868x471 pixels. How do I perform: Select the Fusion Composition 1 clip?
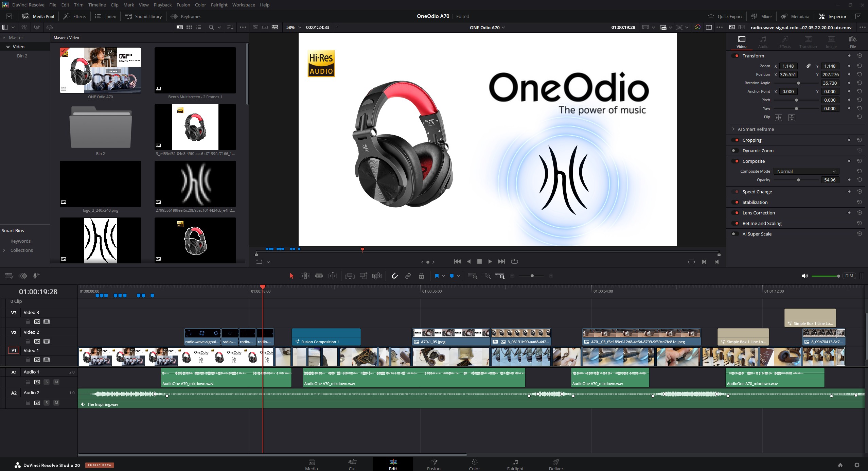tap(326, 337)
